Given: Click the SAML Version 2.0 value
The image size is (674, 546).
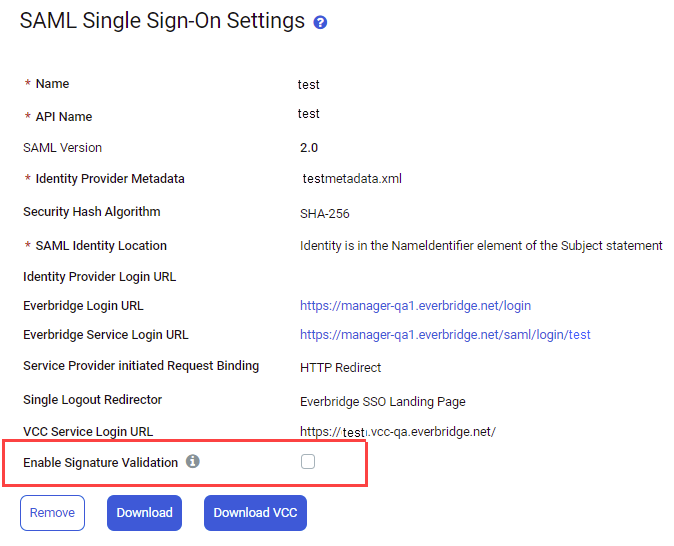Looking at the screenshot, I should [309, 148].
